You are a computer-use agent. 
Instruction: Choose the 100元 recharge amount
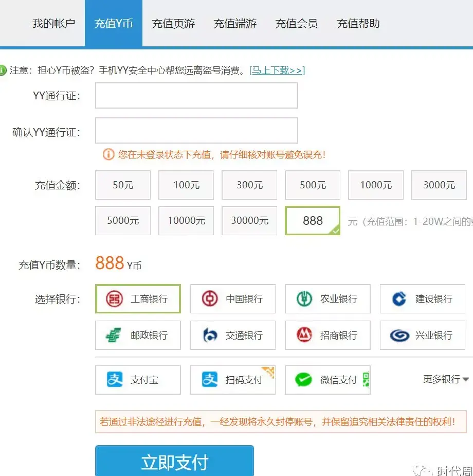[186, 185]
